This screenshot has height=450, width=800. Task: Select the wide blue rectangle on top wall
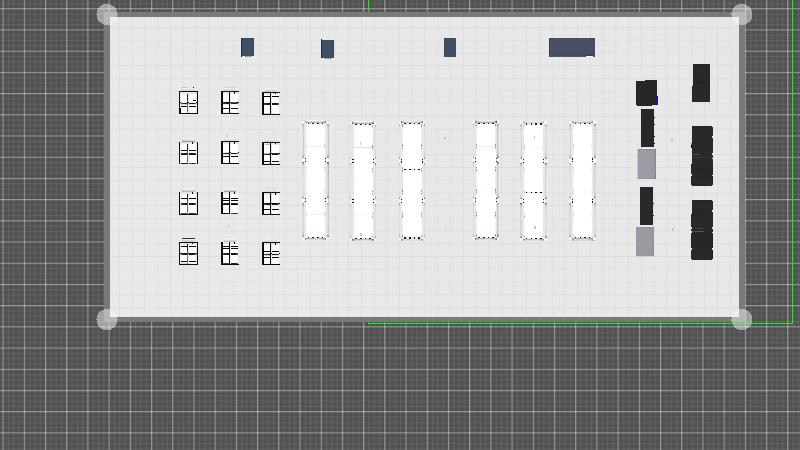571,47
